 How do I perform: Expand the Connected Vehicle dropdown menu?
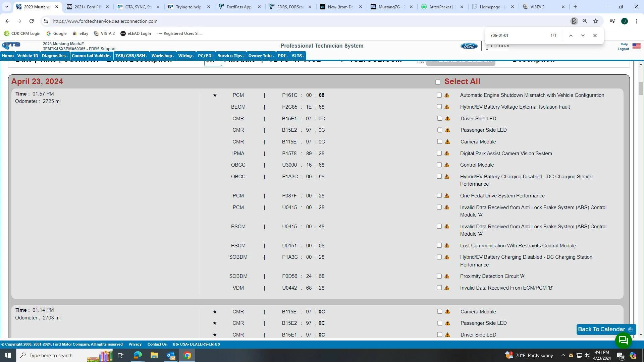(x=92, y=56)
